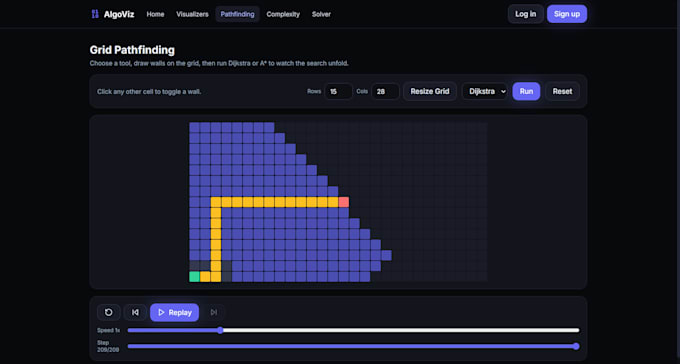Click the Step 208/208 label
The width and height of the screenshot is (680, 364).
point(108,346)
